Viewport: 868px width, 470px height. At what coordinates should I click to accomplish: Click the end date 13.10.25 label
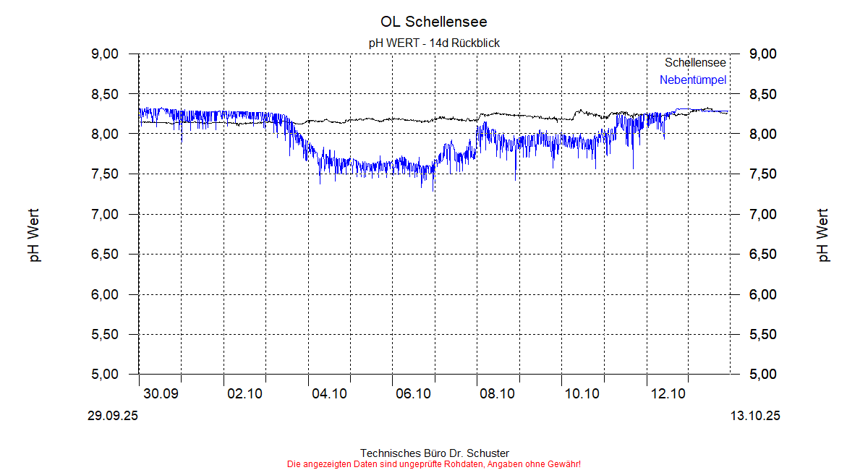[x=755, y=416]
